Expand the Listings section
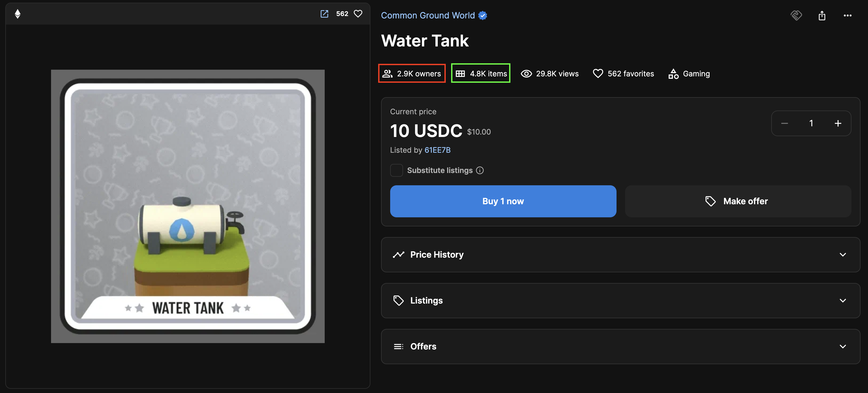This screenshot has width=868, height=393. coord(617,300)
